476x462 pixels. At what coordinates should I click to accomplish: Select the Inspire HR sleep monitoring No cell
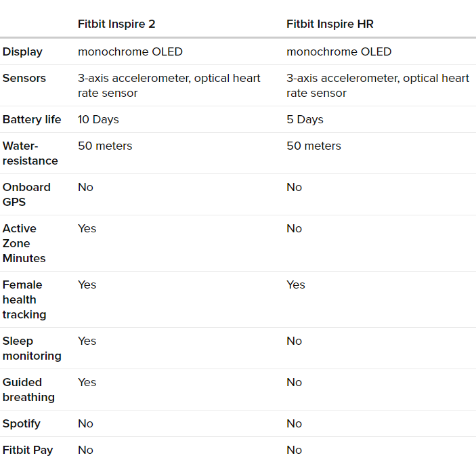294,341
